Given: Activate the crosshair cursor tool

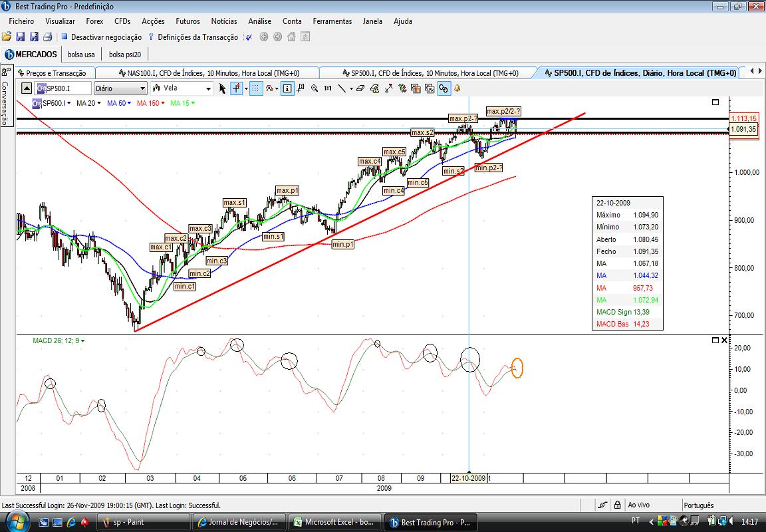Looking at the screenshot, I should tap(237, 88).
